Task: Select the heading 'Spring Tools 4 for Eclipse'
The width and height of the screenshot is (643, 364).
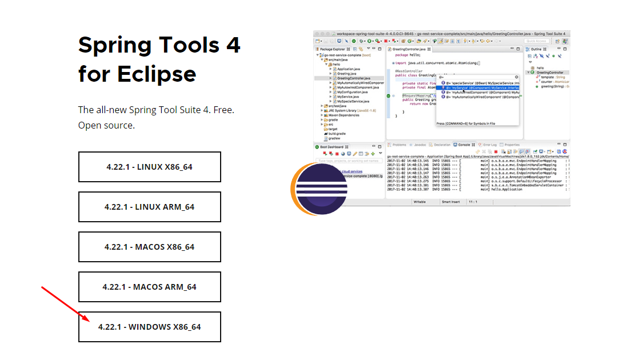Action: pos(159,59)
